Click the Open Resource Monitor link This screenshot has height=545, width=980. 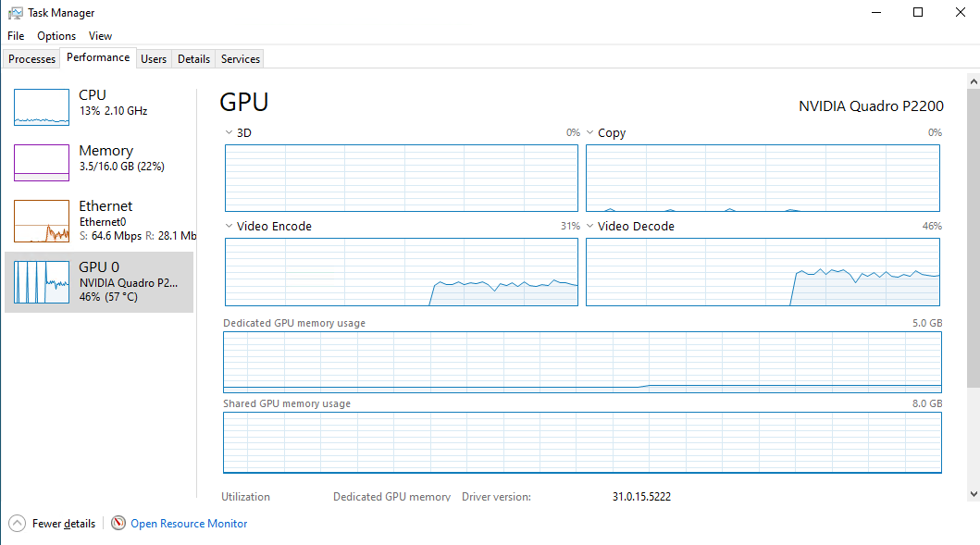[x=189, y=524]
